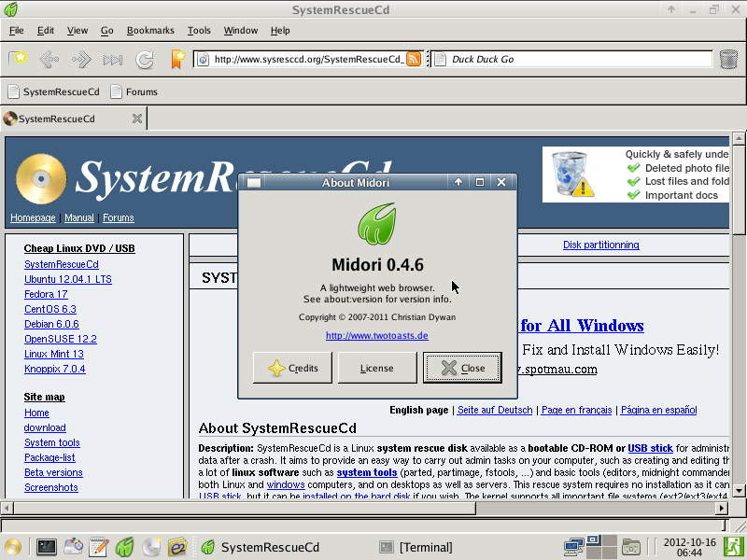Click the RSS feed icon in address bar
Screen dimensions: 747x560
click(x=413, y=59)
